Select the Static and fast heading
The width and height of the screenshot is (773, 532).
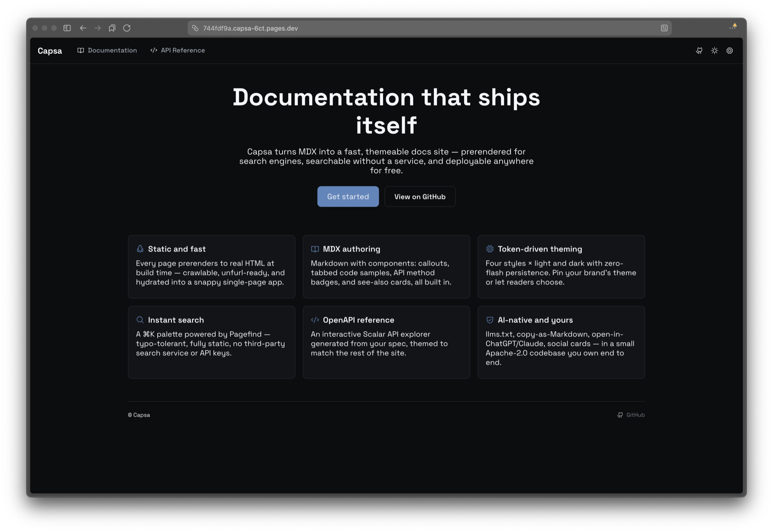tap(177, 249)
